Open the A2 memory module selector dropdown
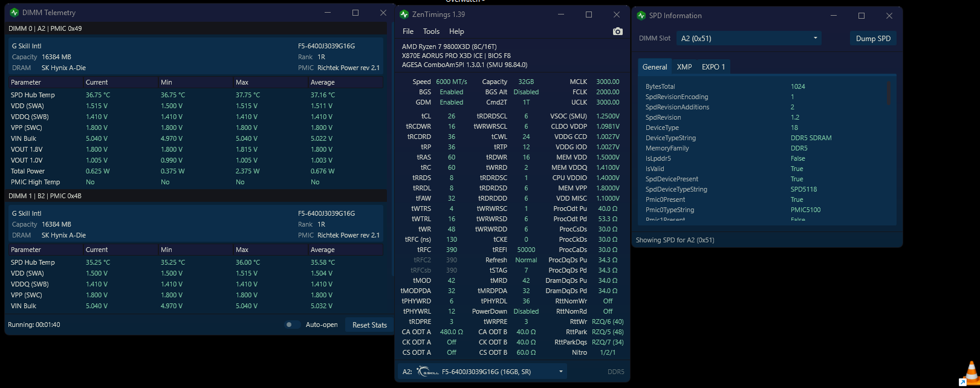Viewport: 980px width, 388px height. 482,372
